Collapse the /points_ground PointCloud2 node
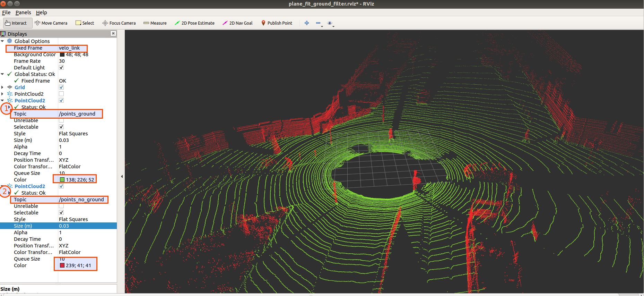 pos(2,100)
